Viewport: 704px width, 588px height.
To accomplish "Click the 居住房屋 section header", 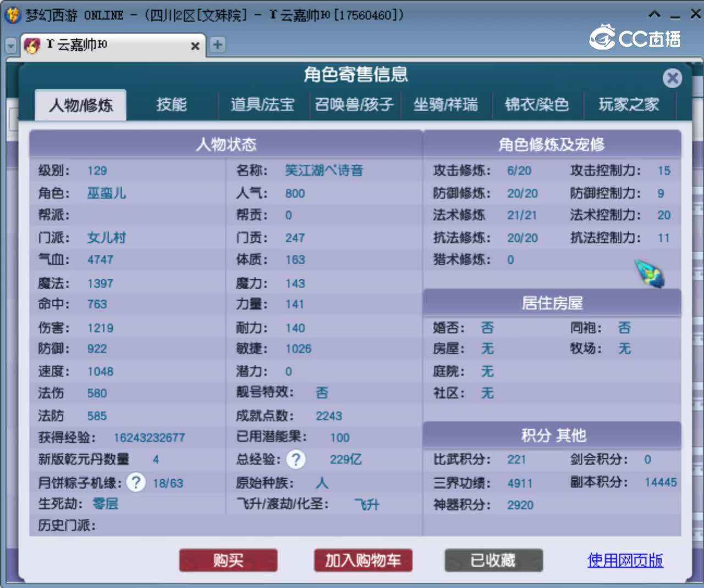I will (552, 303).
